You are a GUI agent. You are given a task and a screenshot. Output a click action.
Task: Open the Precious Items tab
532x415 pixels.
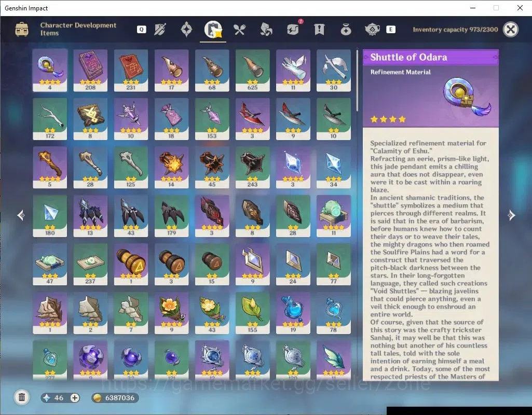click(346, 30)
